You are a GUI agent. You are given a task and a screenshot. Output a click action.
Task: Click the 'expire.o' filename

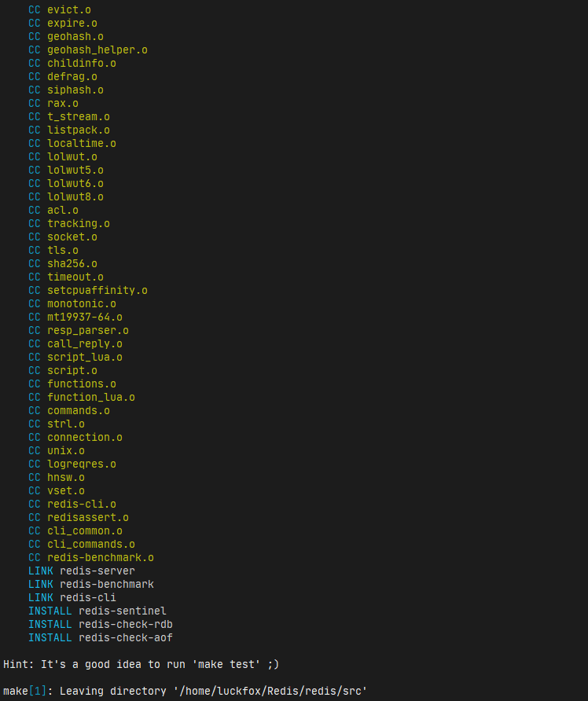point(72,24)
